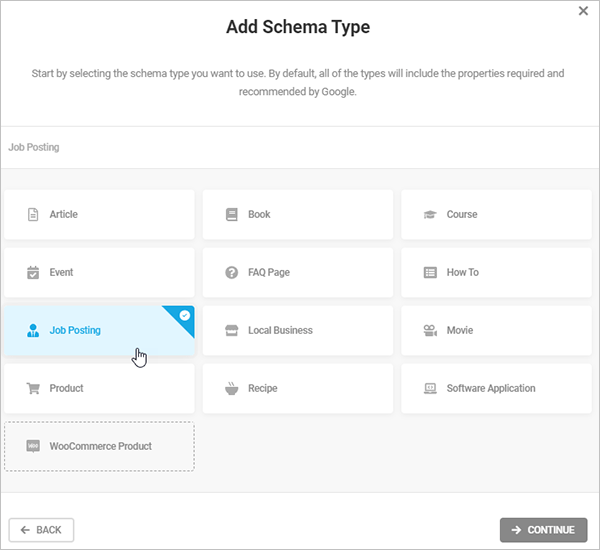This screenshot has width=600, height=550.
Task: Pick the Movie schema label
Action: (460, 330)
